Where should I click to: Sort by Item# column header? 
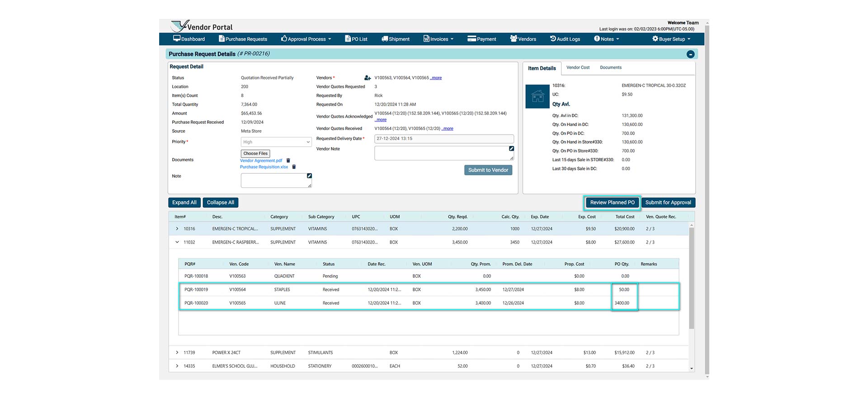(180, 217)
